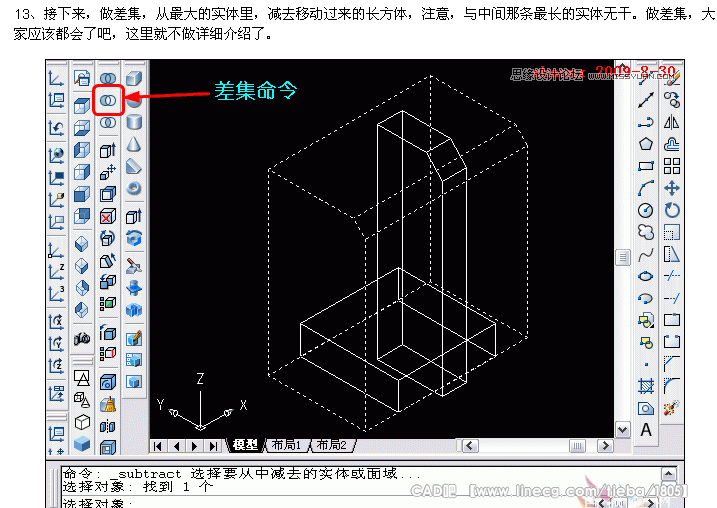Click the command history line "选择对象: 找到 1 个"
Image resolution: width=717 pixels, height=508 pixels.
coord(138,487)
